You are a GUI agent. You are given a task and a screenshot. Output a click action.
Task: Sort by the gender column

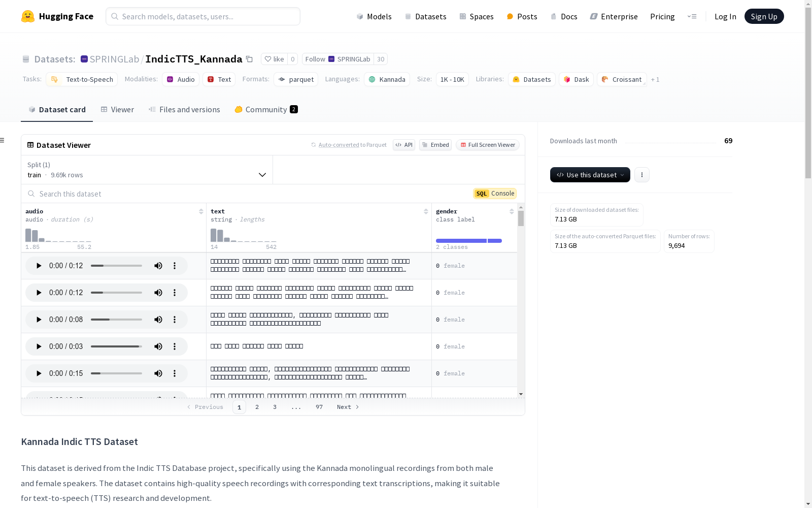[x=512, y=211]
